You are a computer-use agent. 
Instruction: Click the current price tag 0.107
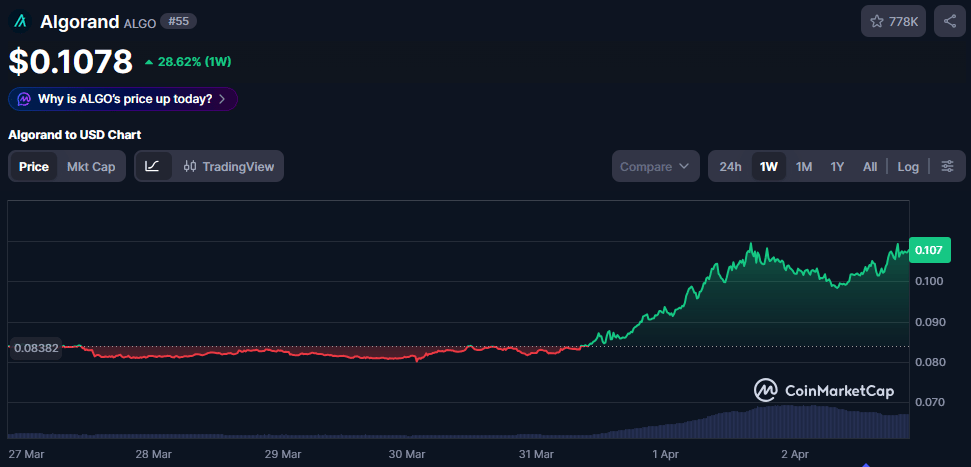tap(930, 250)
